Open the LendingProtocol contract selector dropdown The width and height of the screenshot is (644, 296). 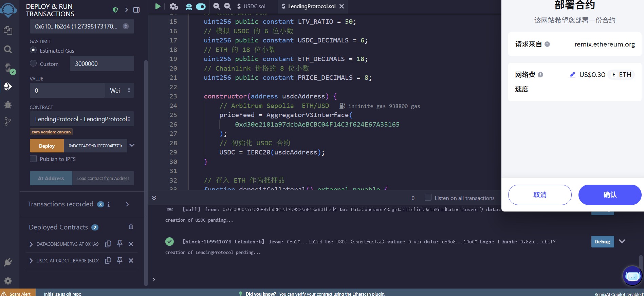82,119
